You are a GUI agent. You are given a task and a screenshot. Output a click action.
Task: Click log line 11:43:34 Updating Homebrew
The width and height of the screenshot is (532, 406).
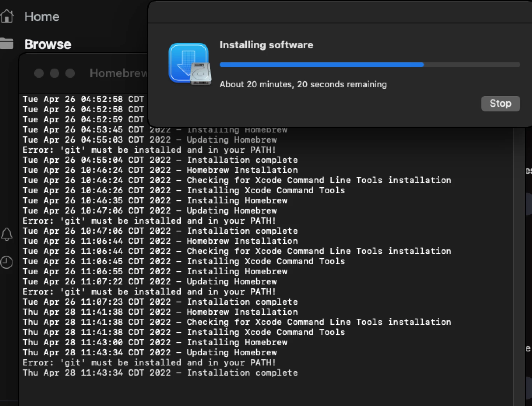coord(150,352)
